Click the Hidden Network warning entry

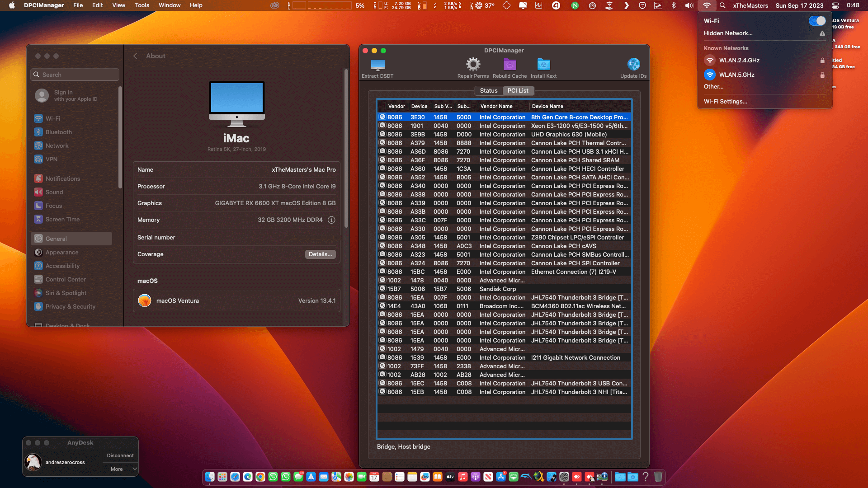[x=764, y=33]
